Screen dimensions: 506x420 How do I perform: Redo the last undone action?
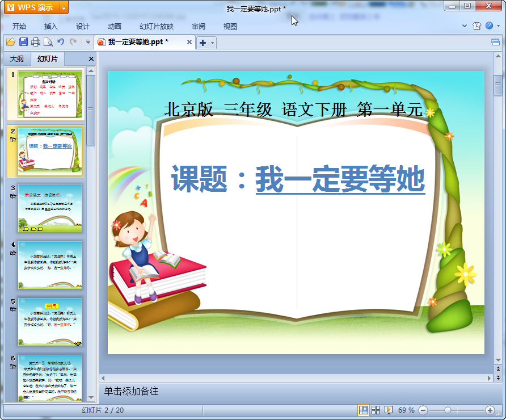pos(73,42)
